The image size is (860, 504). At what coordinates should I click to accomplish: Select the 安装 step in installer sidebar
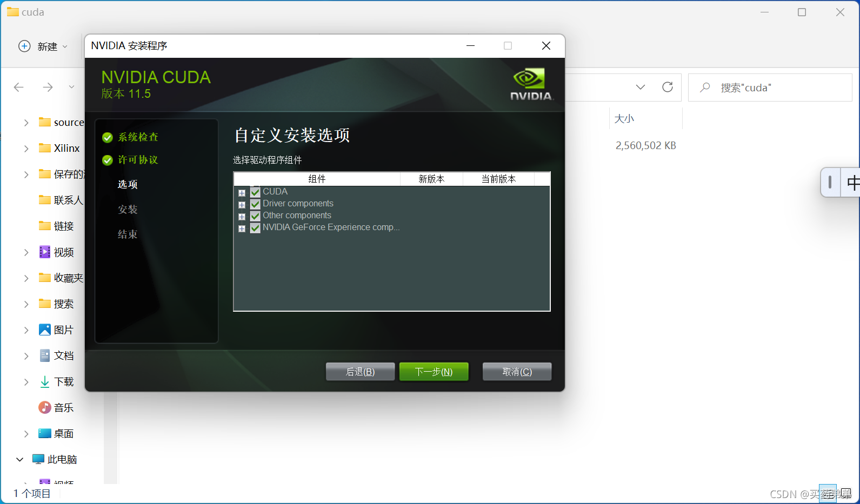pyautogui.click(x=128, y=209)
